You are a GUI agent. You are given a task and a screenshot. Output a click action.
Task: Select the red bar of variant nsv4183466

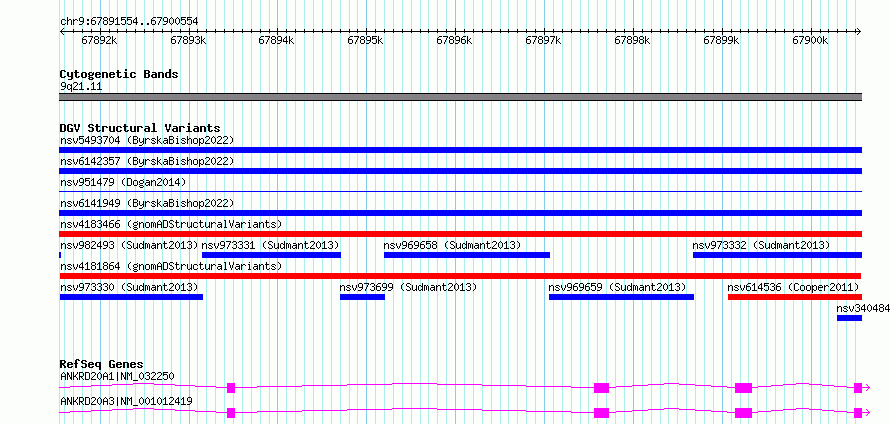(460, 234)
